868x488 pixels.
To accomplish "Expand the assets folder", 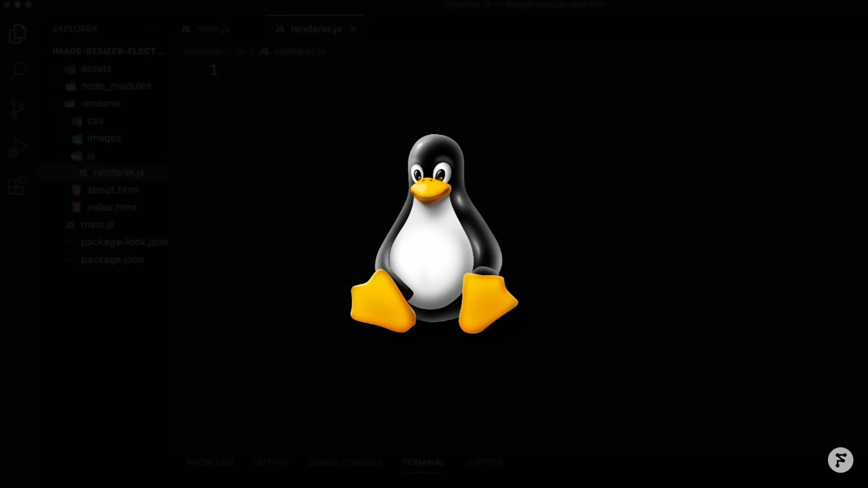I will [x=95, y=69].
